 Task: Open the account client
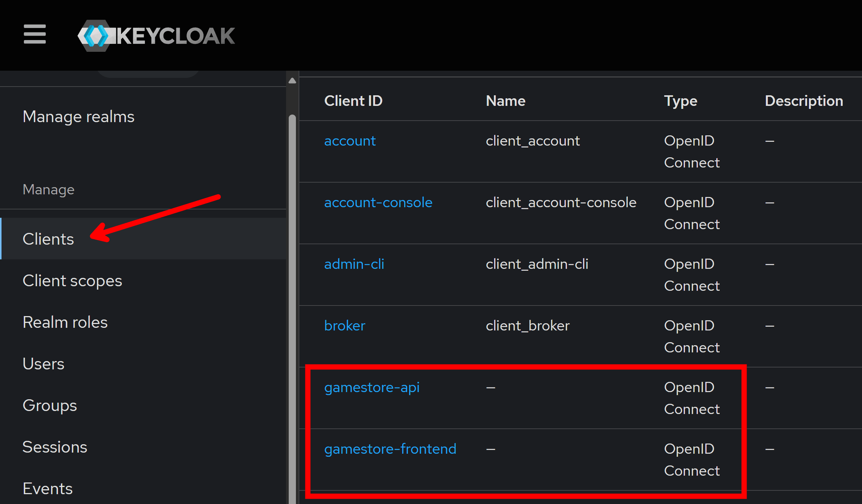tap(350, 141)
